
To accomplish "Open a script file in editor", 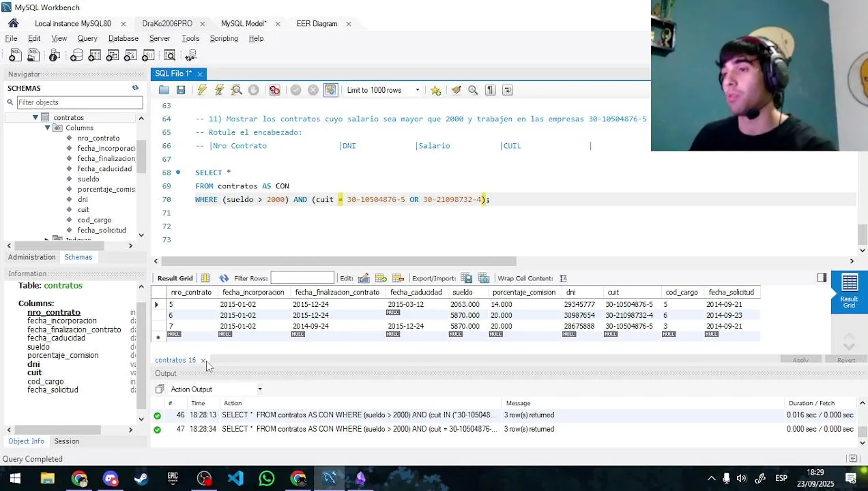I will 164,90.
